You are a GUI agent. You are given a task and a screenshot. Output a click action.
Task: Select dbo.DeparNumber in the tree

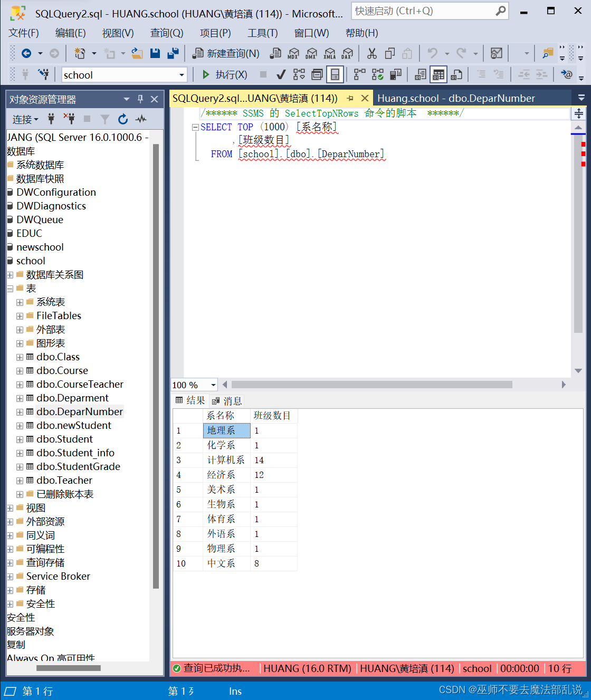click(x=80, y=412)
